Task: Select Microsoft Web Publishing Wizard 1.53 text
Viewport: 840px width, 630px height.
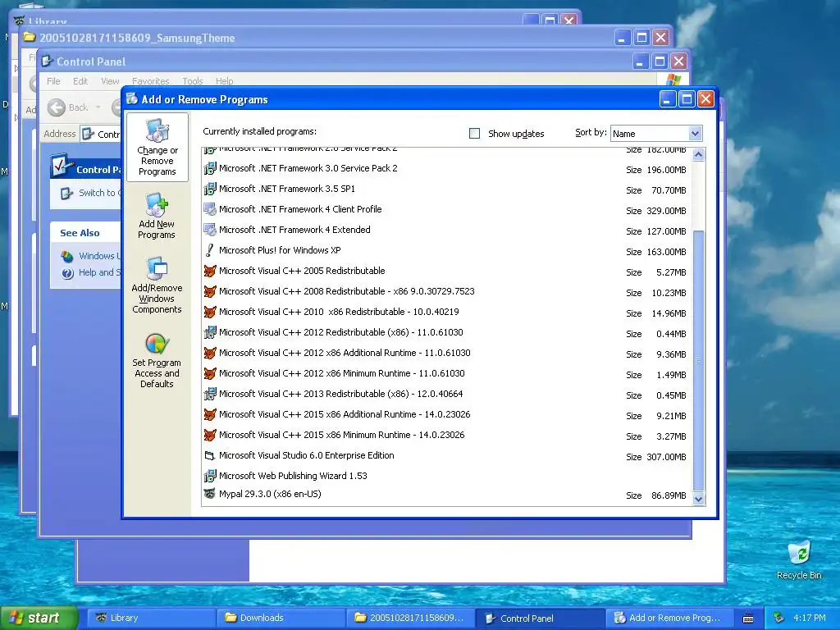Action: click(x=293, y=476)
